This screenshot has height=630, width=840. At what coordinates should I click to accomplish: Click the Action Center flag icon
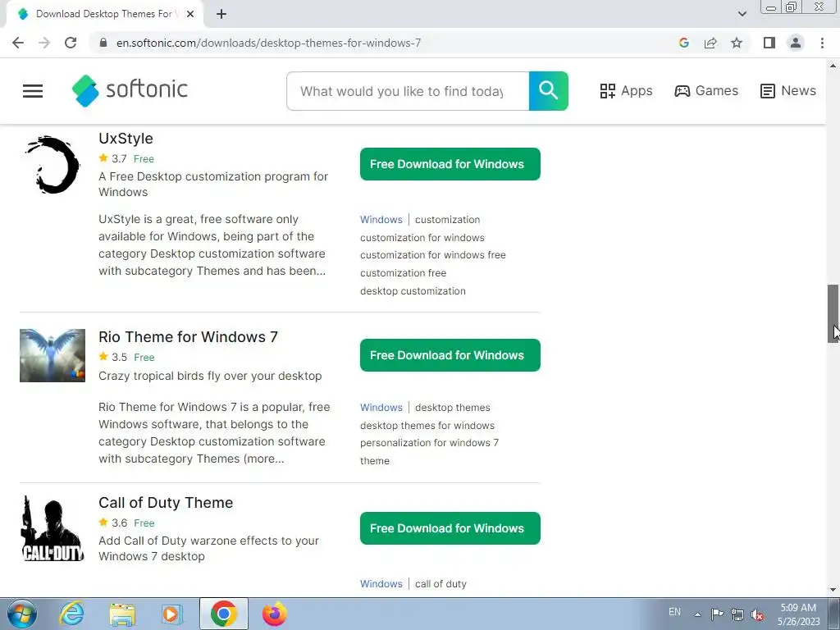(x=717, y=614)
